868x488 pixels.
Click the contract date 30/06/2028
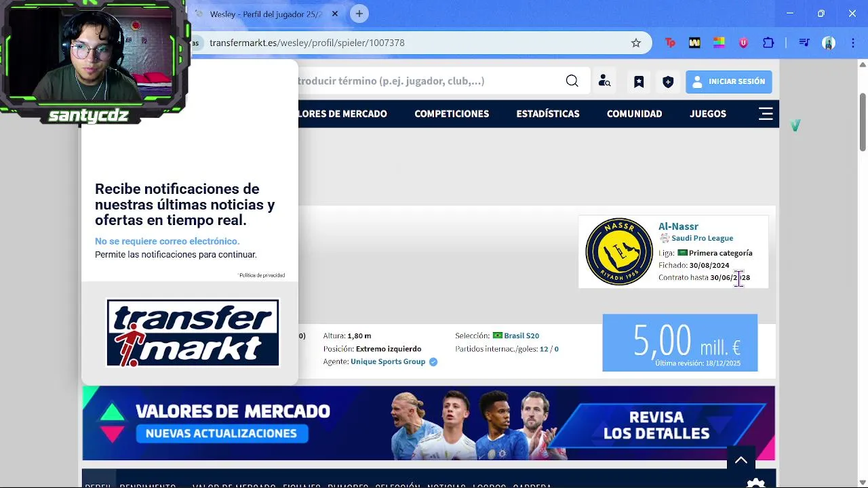730,278
